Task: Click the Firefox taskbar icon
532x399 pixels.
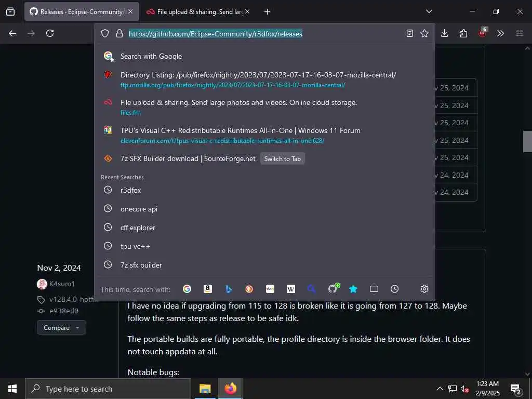Action: pos(231,389)
